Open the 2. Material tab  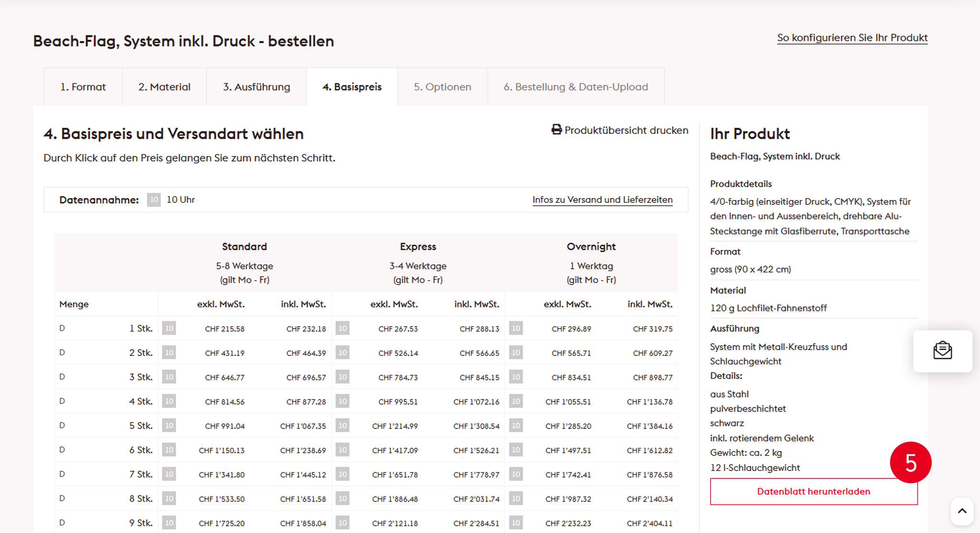click(x=164, y=87)
